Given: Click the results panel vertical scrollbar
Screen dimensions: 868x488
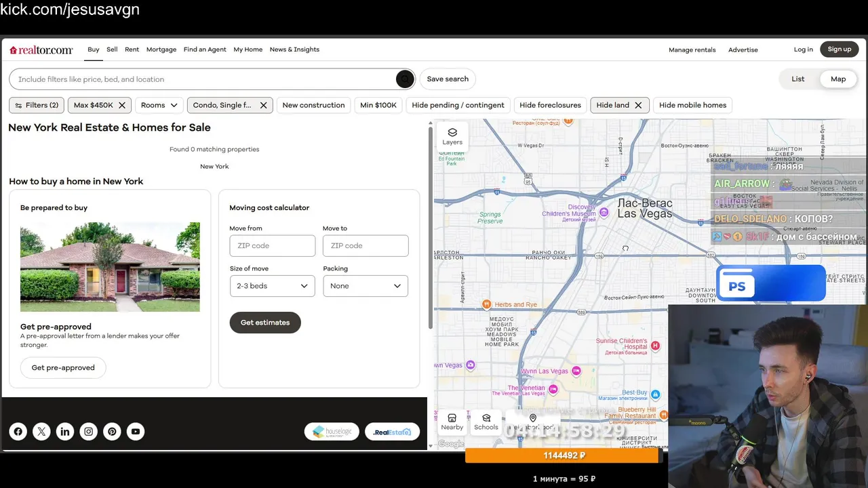Looking at the screenshot, I should 430,227.
